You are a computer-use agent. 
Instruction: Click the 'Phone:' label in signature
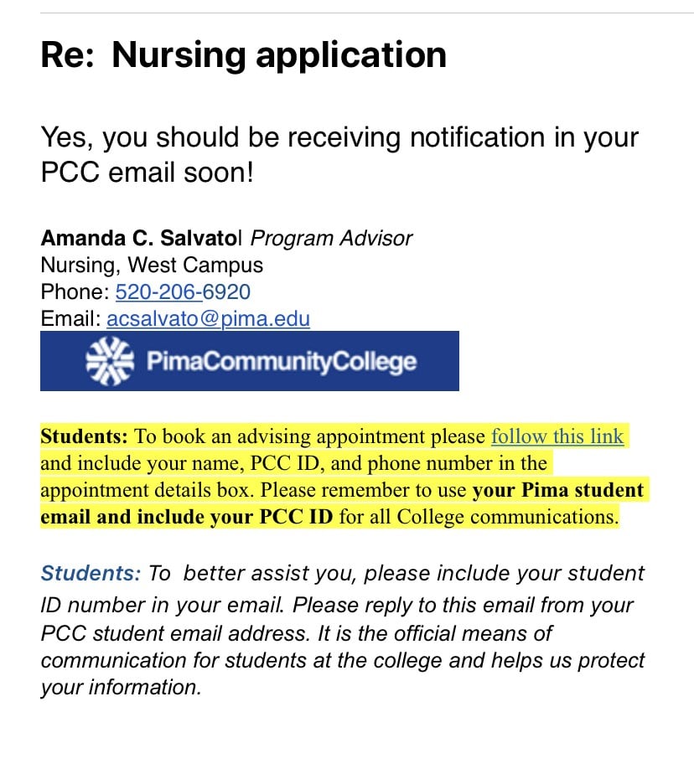75,291
